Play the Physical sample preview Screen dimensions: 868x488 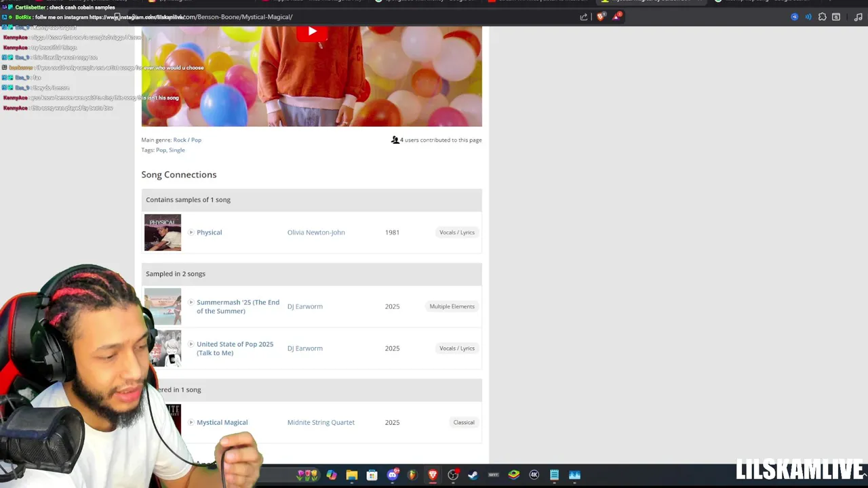191,232
